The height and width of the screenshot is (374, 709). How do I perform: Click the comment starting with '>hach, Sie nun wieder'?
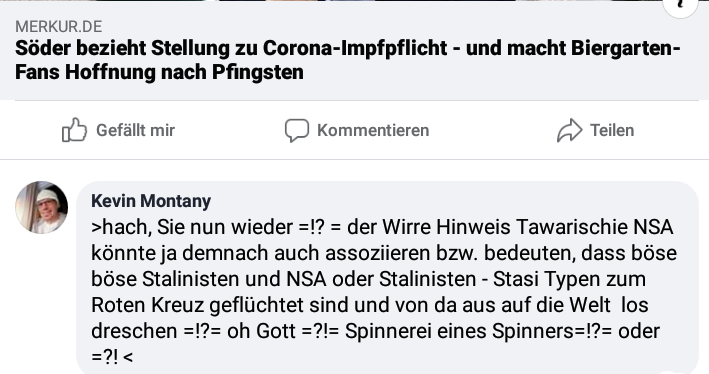click(x=384, y=292)
